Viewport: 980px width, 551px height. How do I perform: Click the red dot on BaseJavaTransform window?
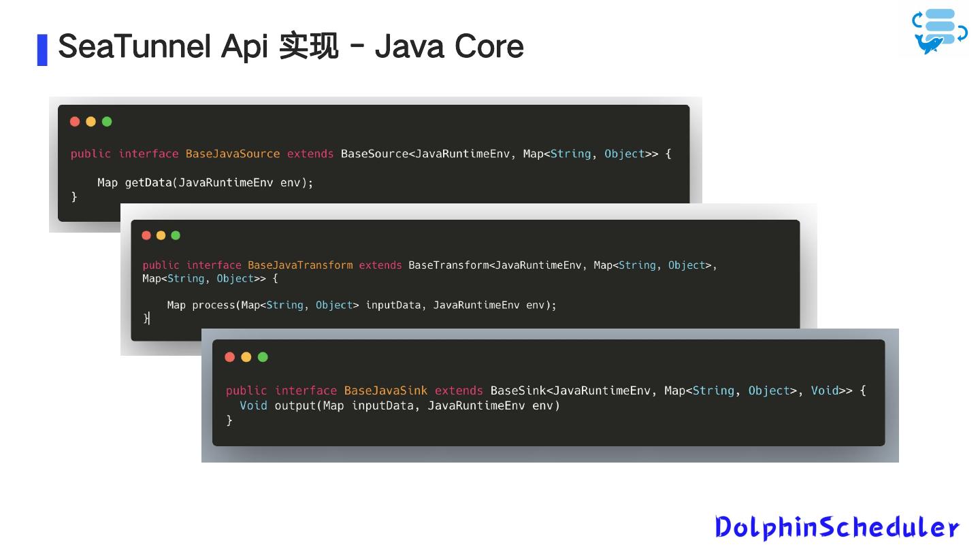(x=146, y=235)
